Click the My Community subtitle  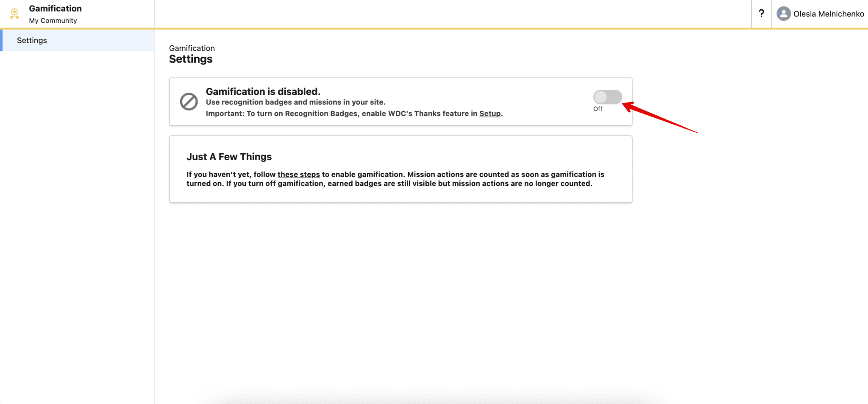(53, 20)
